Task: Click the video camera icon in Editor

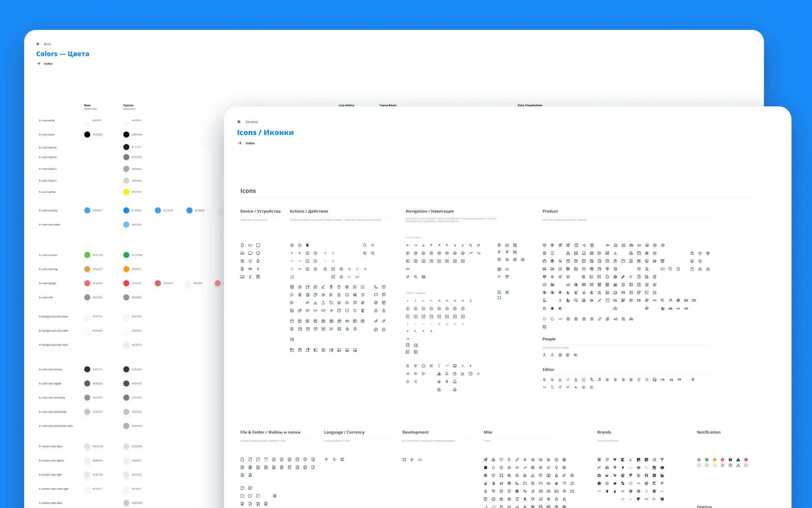Action: pos(662,380)
